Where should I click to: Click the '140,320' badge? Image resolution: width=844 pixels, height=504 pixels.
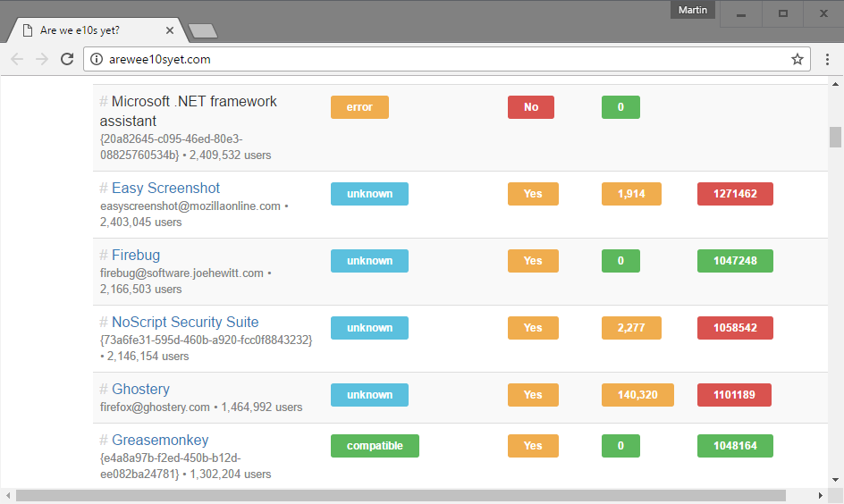tap(637, 395)
